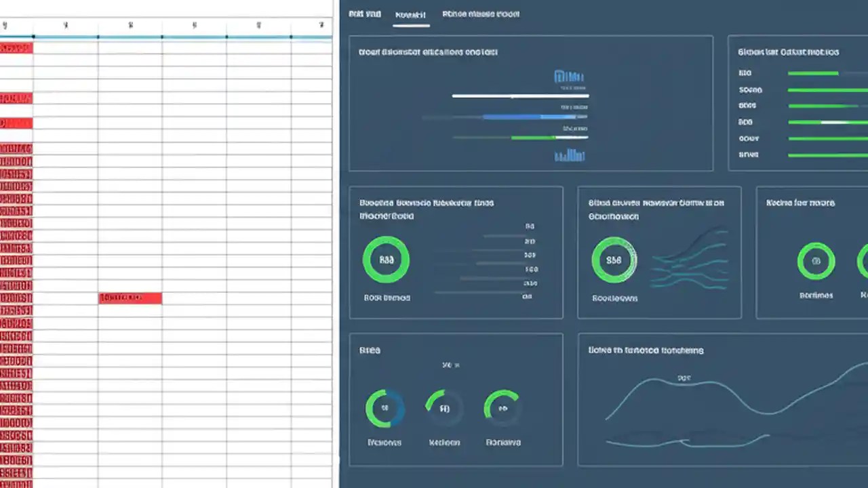Switch to the leftmost dashboard tab
Screen dimensions: 868x488
click(x=364, y=14)
